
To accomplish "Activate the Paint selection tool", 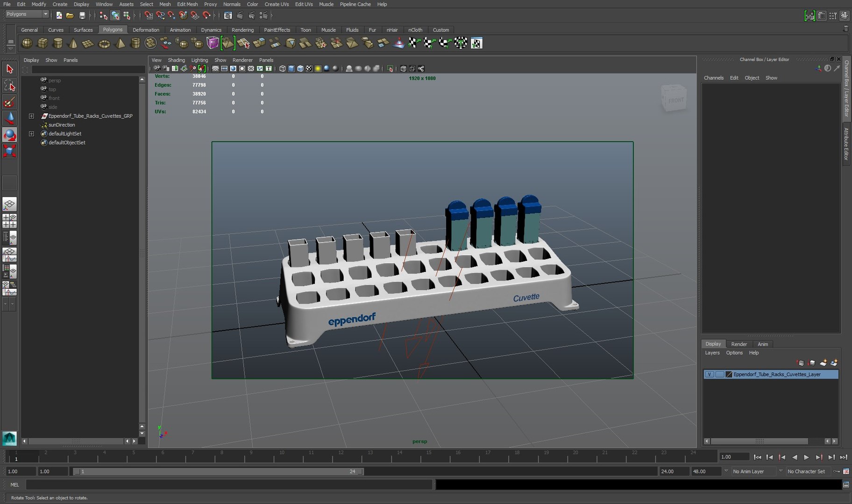I will coord(10,102).
